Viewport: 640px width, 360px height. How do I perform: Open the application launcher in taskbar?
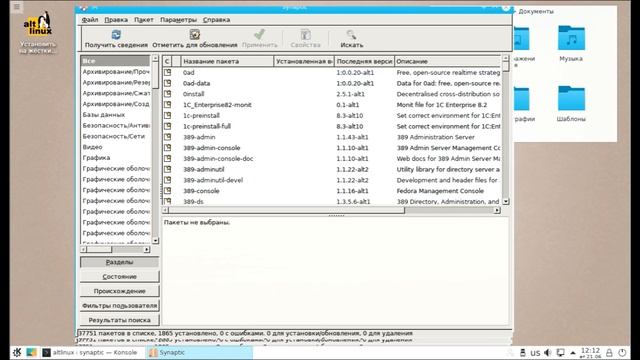[x=17, y=352]
